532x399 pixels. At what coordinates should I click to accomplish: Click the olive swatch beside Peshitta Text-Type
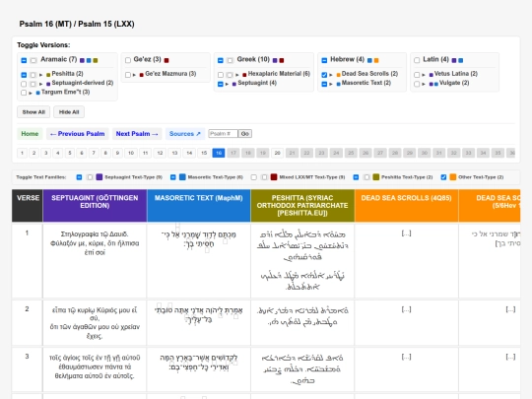click(x=376, y=177)
